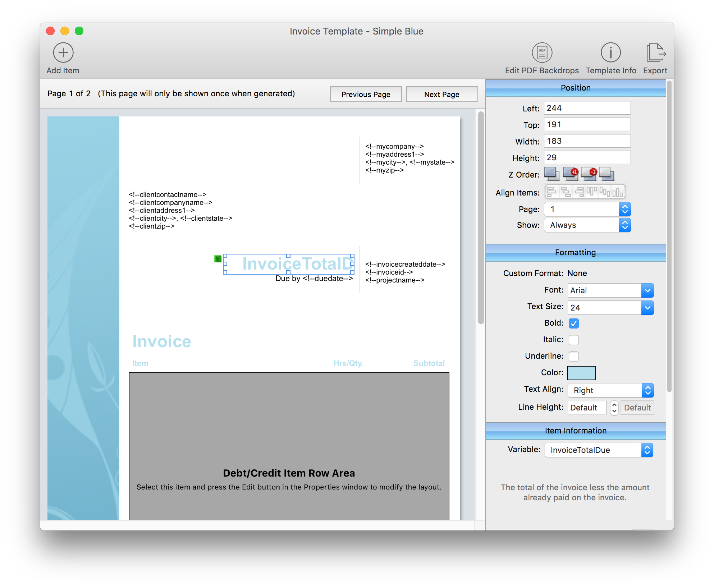714x588 pixels.
Task: Click the Formatting section header
Action: [x=576, y=253]
